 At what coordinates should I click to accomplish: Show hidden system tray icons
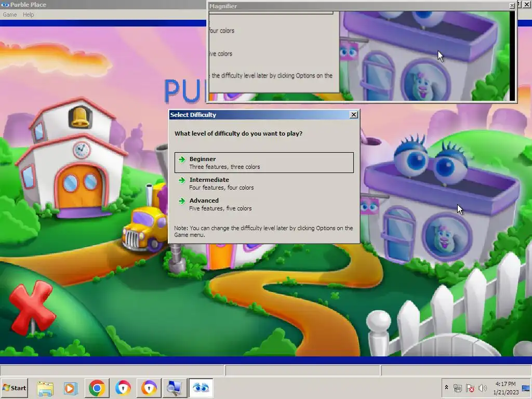[446, 388]
